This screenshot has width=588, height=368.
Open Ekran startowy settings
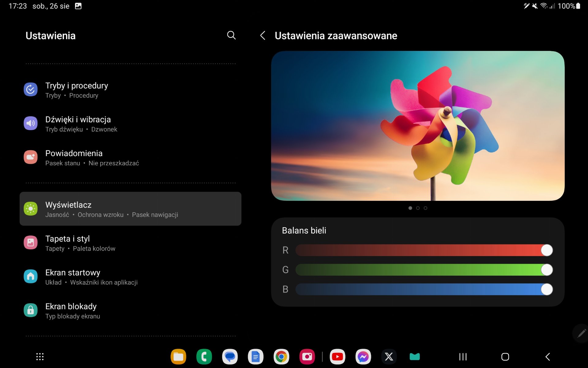(x=130, y=277)
